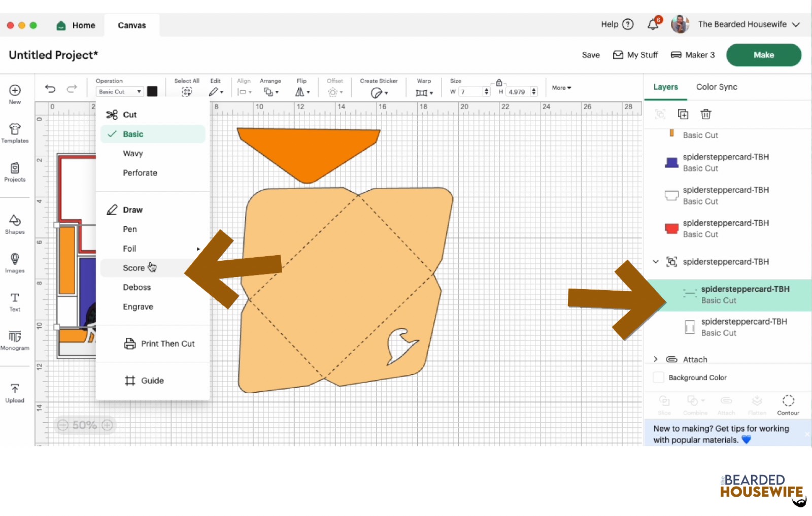Switch to the Color Sync tab

[x=717, y=87]
